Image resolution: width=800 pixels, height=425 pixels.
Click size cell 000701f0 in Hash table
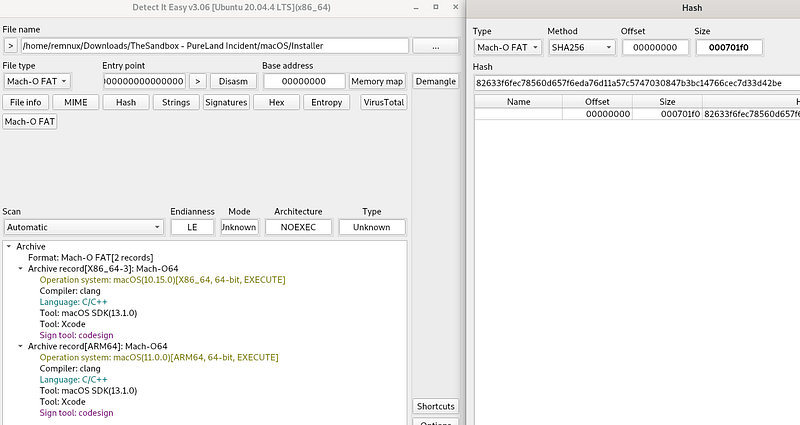coord(667,114)
